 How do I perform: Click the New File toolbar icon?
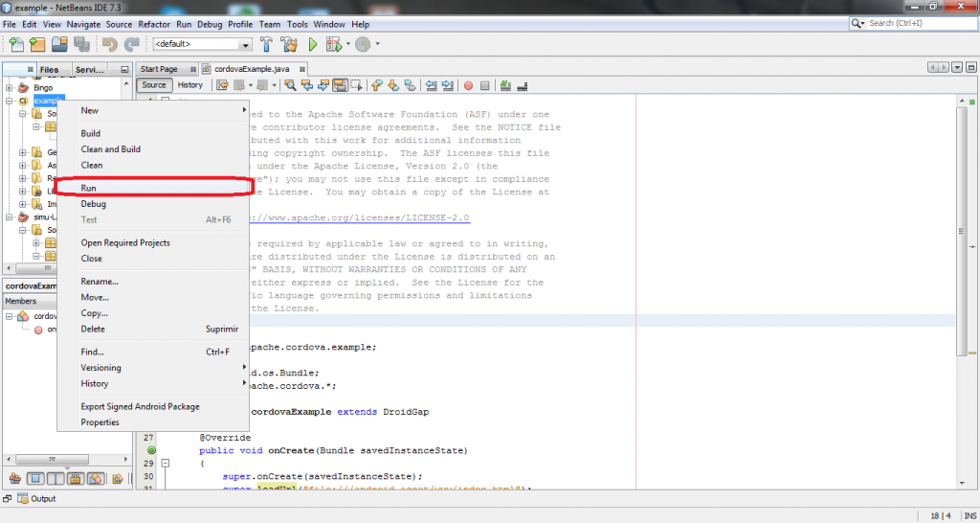click(16, 44)
